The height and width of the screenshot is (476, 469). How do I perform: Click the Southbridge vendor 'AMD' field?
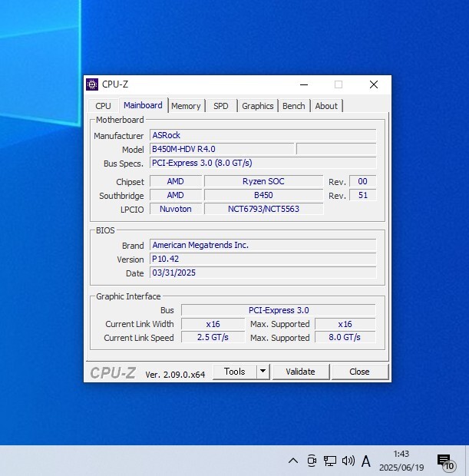[x=176, y=195]
